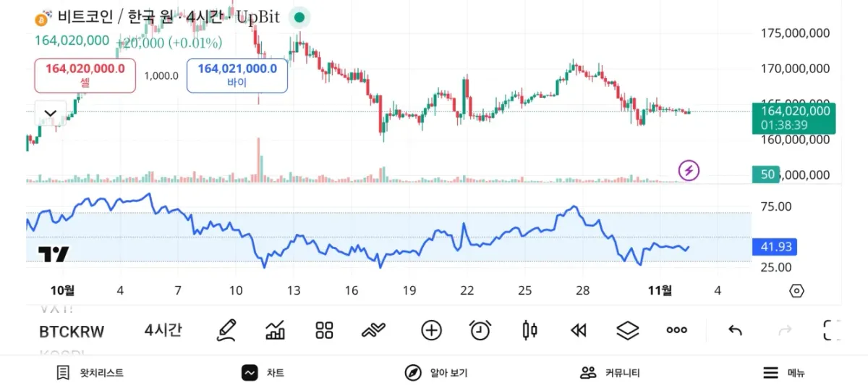Tap the BTCKRW symbol search field
The height and width of the screenshot is (391, 868).
tap(72, 332)
